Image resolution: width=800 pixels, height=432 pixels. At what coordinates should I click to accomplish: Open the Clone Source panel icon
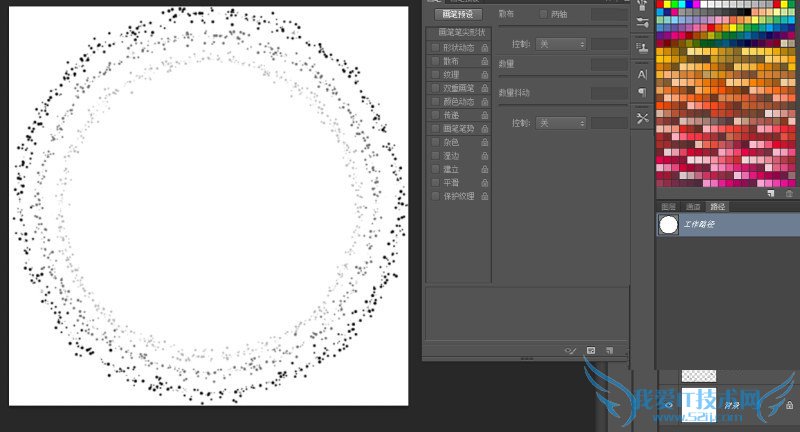pos(642,47)
